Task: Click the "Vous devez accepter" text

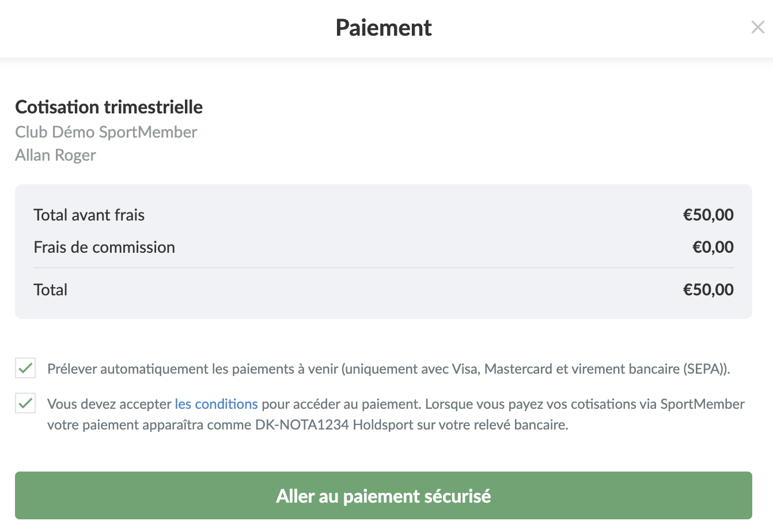Action: (109, 404)
